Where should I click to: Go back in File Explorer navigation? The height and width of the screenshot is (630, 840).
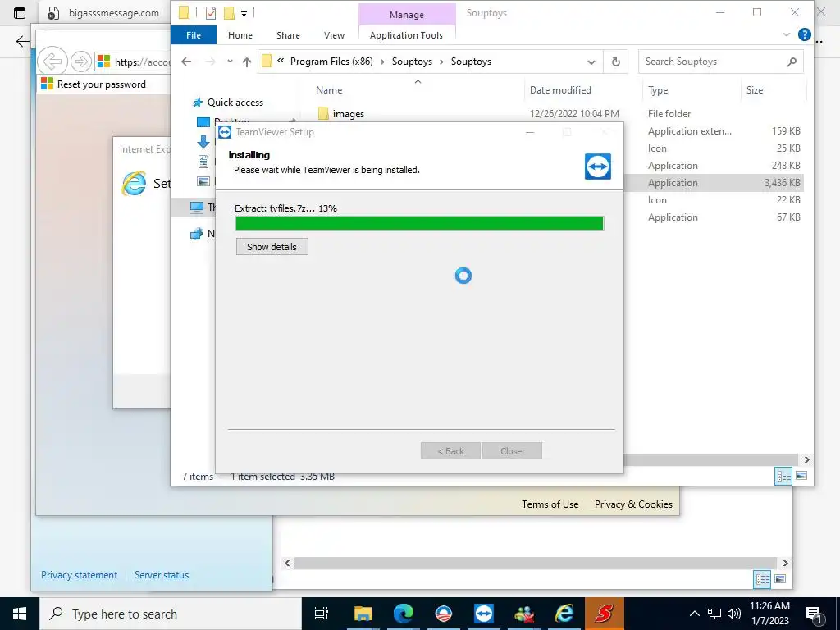pyautogui.click(x=186, y=62)
